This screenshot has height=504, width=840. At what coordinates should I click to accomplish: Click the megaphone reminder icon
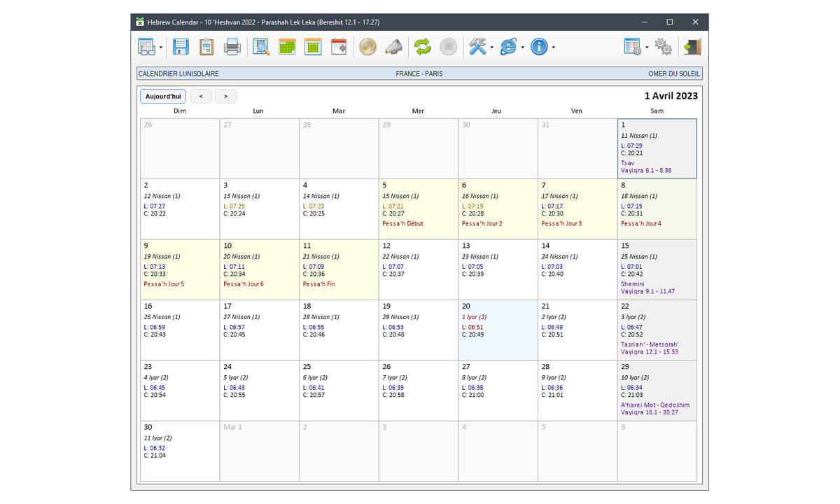click(x=393, y=47)
